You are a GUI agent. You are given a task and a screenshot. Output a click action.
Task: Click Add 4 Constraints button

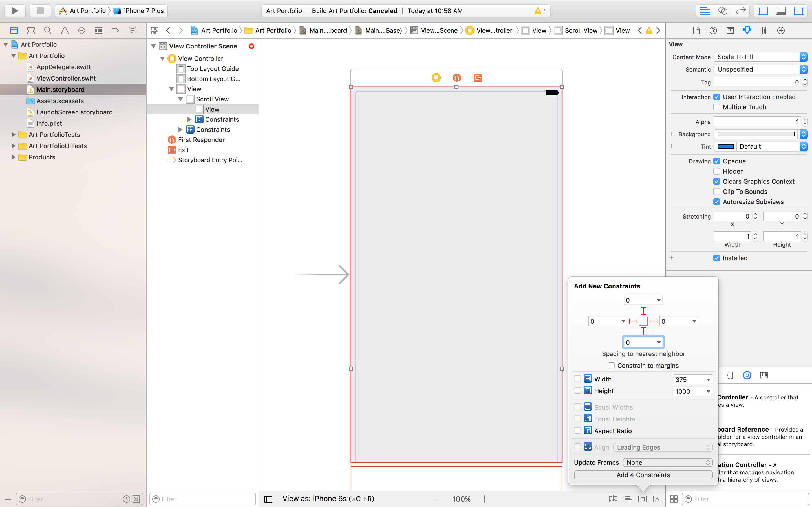[x=643, y=475]
